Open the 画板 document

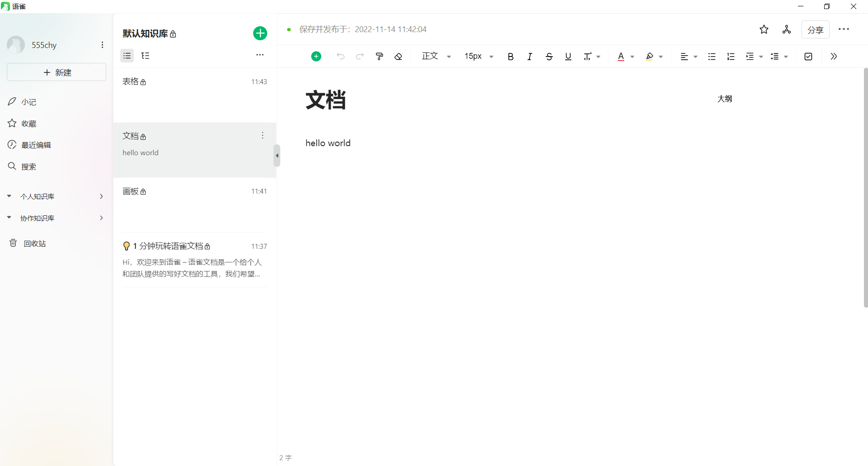pos(195,205)
